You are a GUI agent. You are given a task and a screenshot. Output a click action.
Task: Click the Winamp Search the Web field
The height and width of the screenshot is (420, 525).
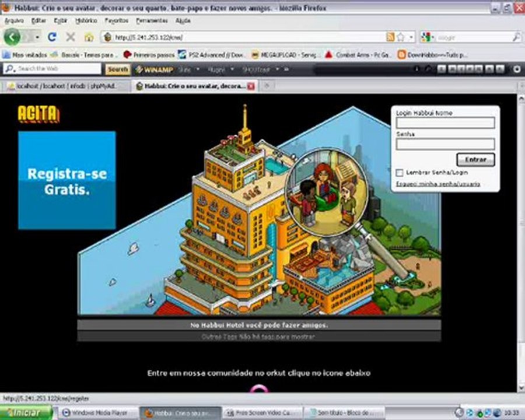pyautogui.click(x=52, y=69)
